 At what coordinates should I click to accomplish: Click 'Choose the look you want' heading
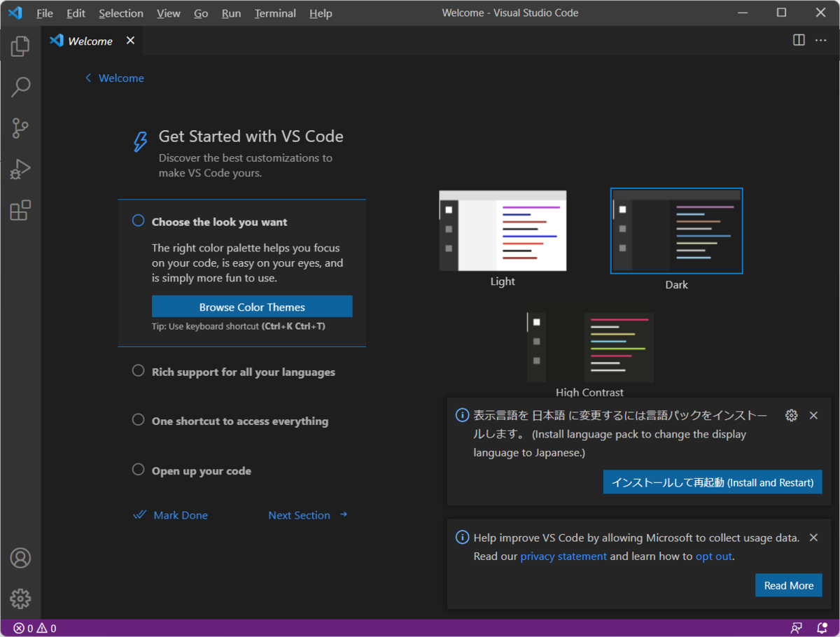[x=220, y=222]
